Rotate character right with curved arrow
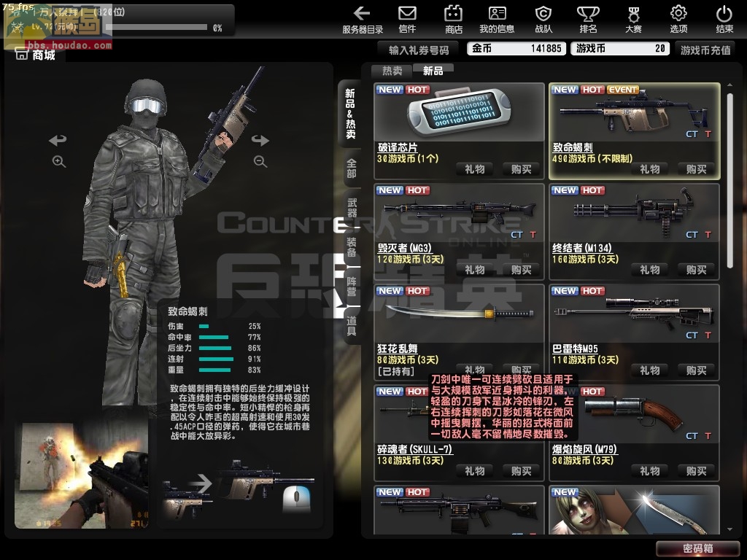 point(260,140)
